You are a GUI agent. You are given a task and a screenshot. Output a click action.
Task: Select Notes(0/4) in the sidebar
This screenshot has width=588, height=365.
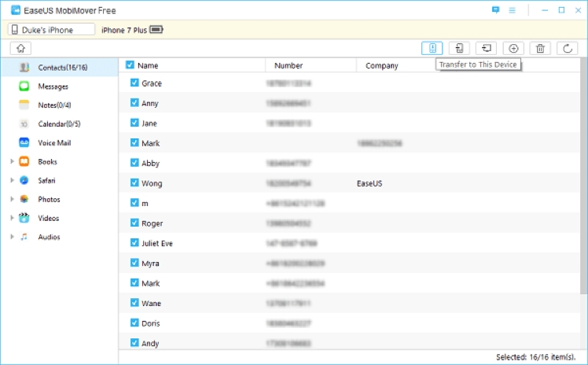pyautogui.click(x=54, y=105)
